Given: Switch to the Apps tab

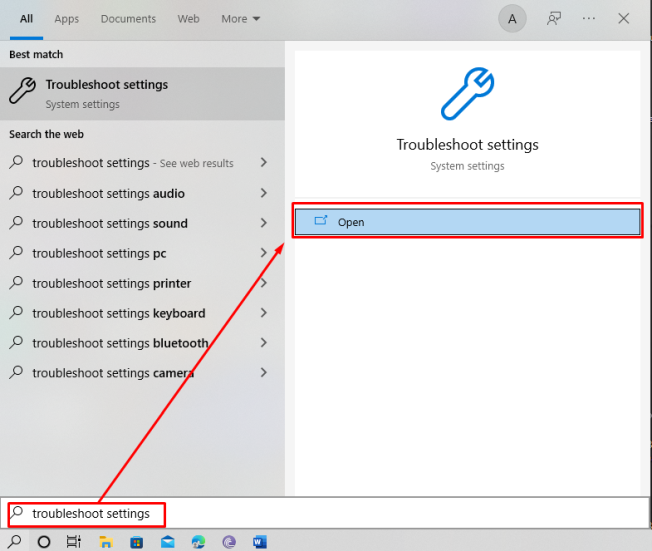Looking at the screenshot, I should (x=67, y=19).
